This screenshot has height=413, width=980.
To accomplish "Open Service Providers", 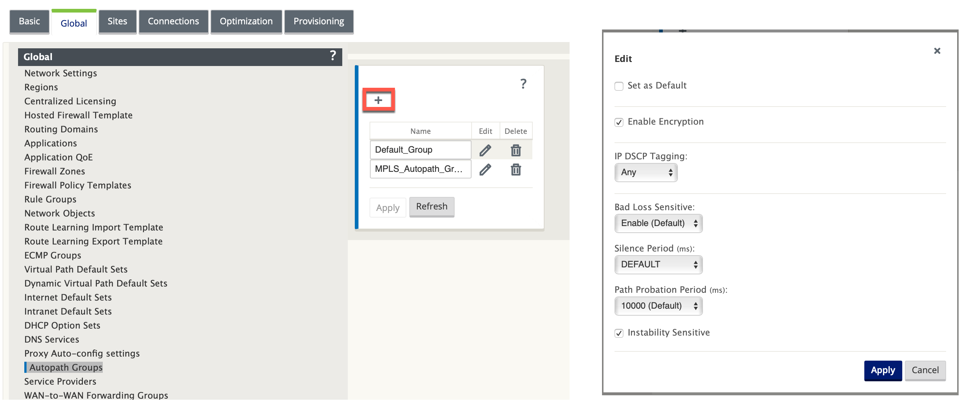I will [x=60, y=381].
